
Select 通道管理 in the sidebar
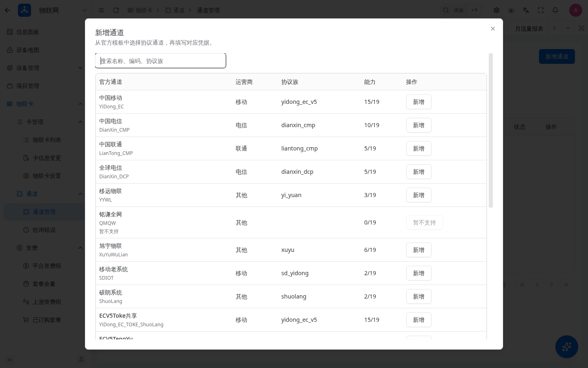tap(45, 212)
